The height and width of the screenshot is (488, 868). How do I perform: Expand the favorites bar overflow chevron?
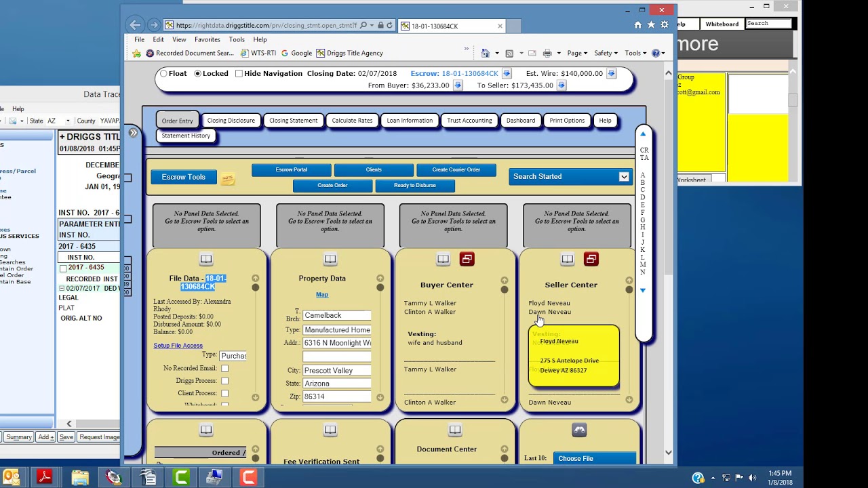click(x=467, y=49)
